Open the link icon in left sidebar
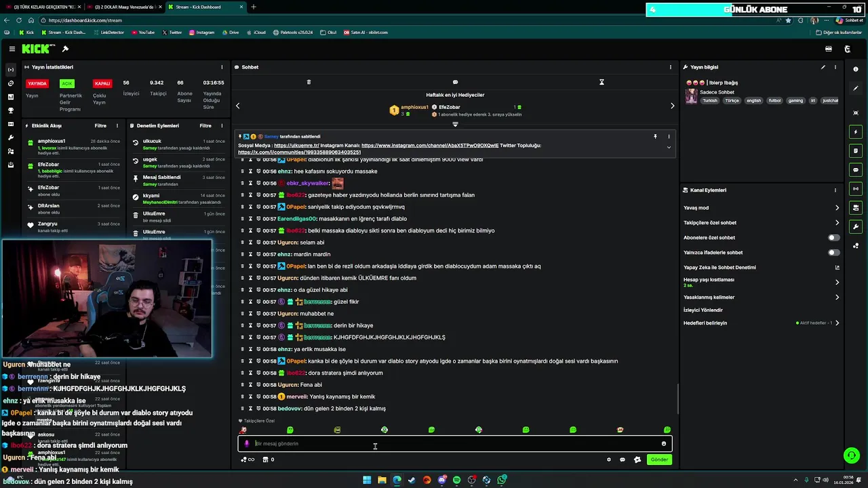This screenshot has height=488, width=868. pyautogui.click(x=10, y=83)
